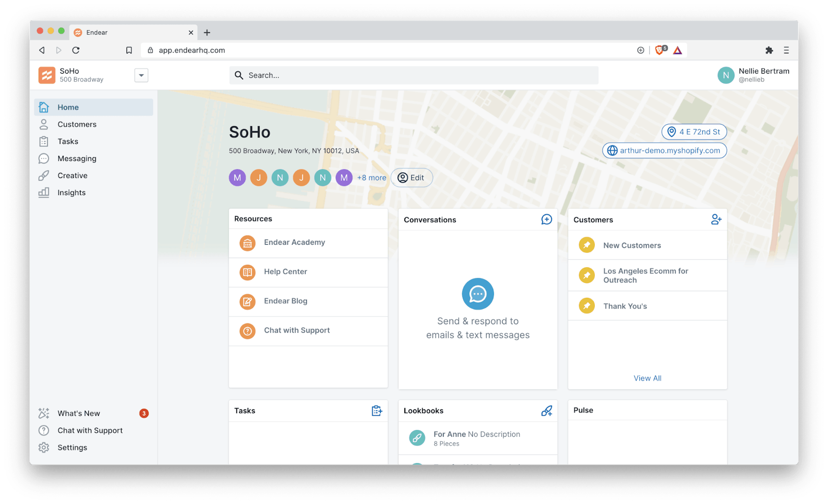Open Insights in the sidebar
Image resolution: width=828 pixels, height=504 pixels.
point(93,192)
